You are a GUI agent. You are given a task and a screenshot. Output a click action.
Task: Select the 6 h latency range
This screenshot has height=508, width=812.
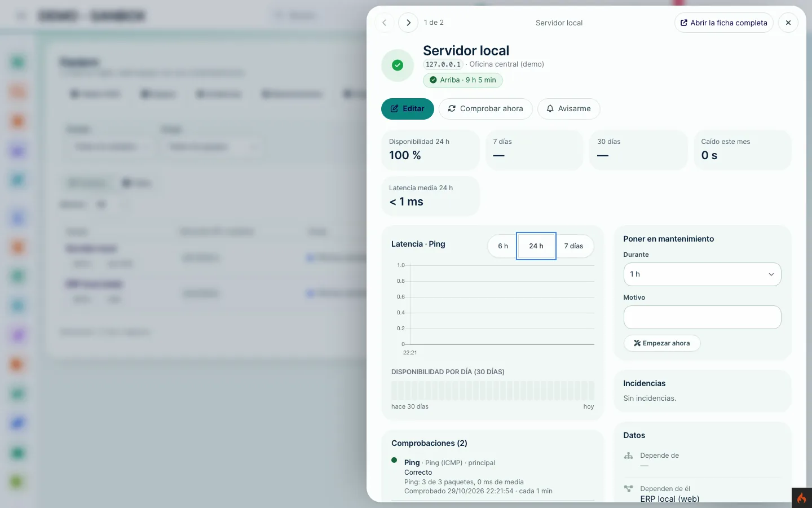[503, 246]
